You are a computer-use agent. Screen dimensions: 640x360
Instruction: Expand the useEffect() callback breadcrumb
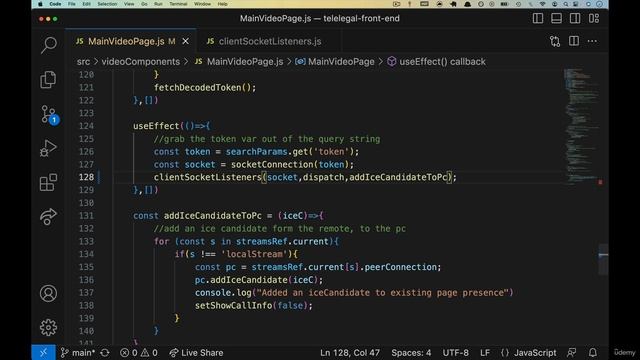436,62
